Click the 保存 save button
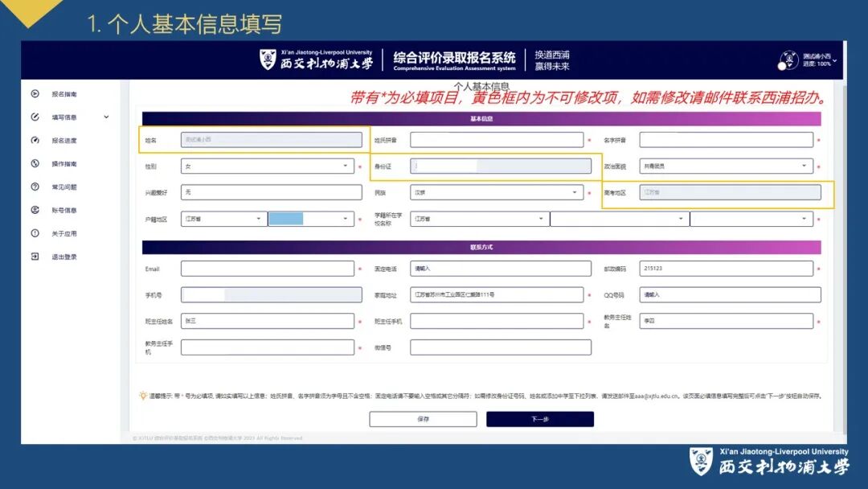 pos(423,419)
